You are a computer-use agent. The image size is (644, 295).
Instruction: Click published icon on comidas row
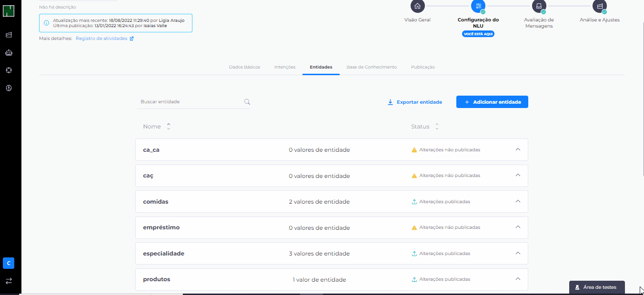tap(414, 201)
